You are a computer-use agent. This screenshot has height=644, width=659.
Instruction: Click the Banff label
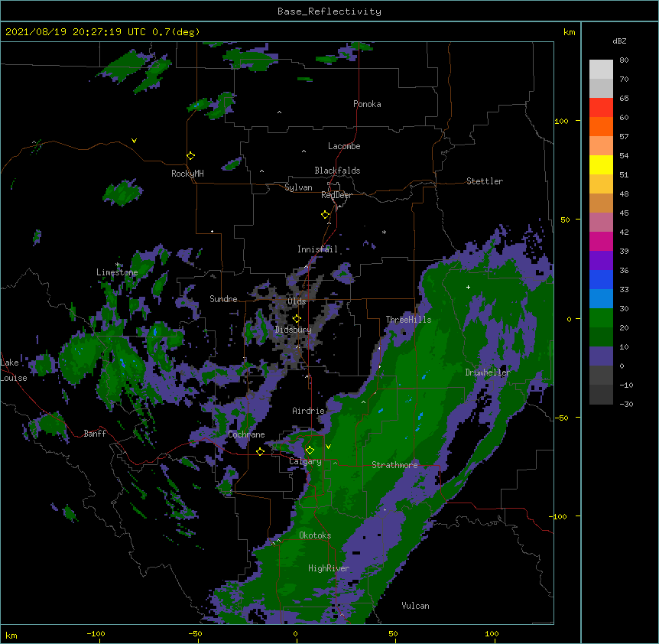point(95,434)
